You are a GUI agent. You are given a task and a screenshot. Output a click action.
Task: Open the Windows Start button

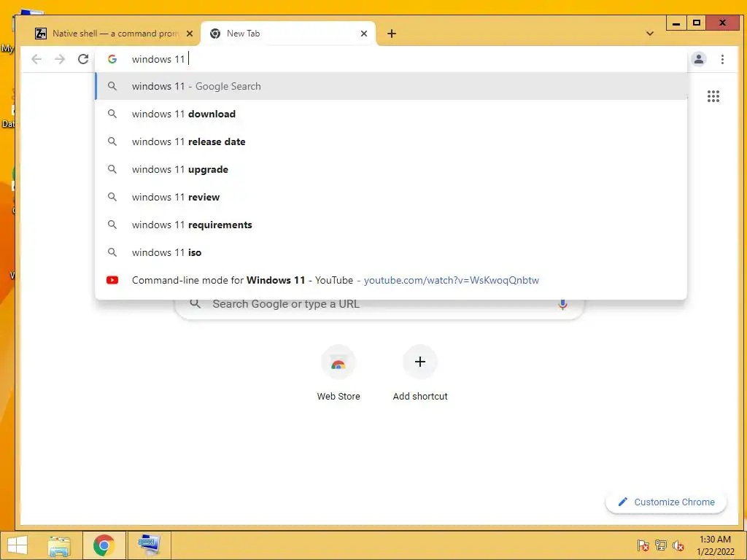[18, 545]
